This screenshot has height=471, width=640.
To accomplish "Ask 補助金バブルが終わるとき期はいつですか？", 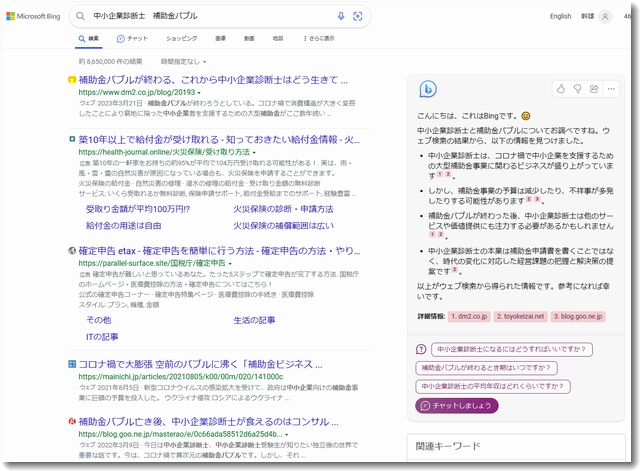I will (486, 368).
